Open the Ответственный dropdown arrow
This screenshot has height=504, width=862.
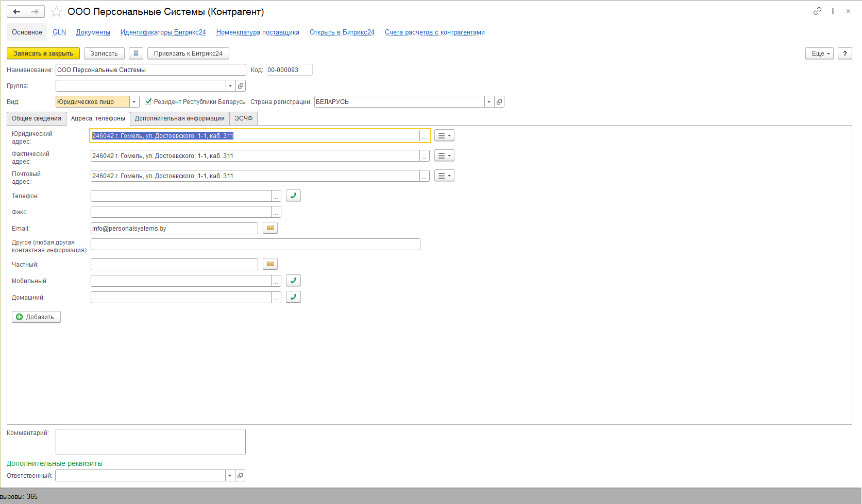[230, 476]
